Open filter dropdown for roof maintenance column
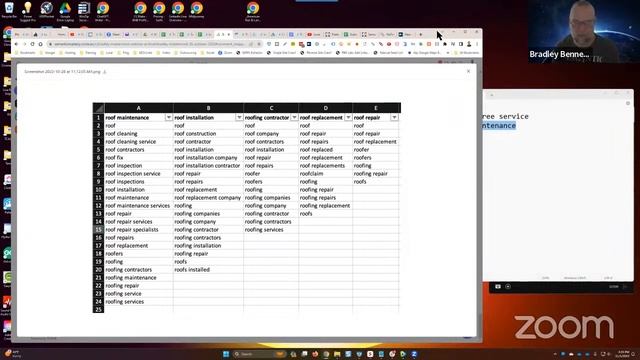This screenshot has width=640, height=360. [169, 118]
